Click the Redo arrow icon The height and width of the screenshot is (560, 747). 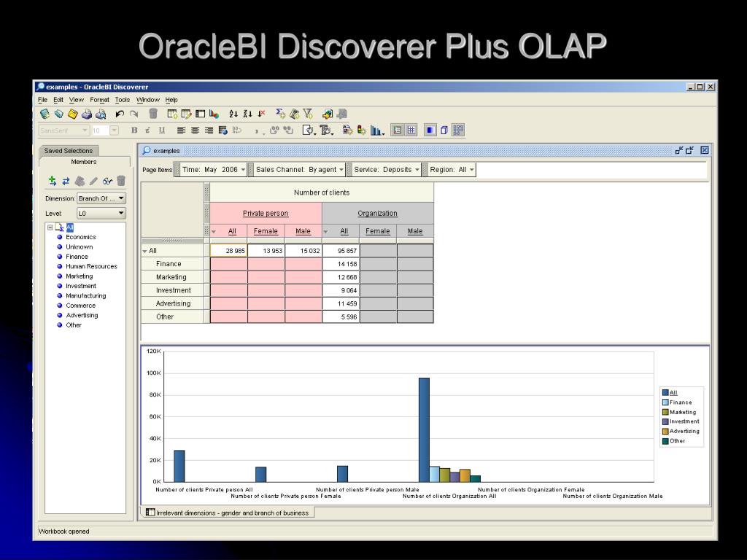[x=134, y=114]
